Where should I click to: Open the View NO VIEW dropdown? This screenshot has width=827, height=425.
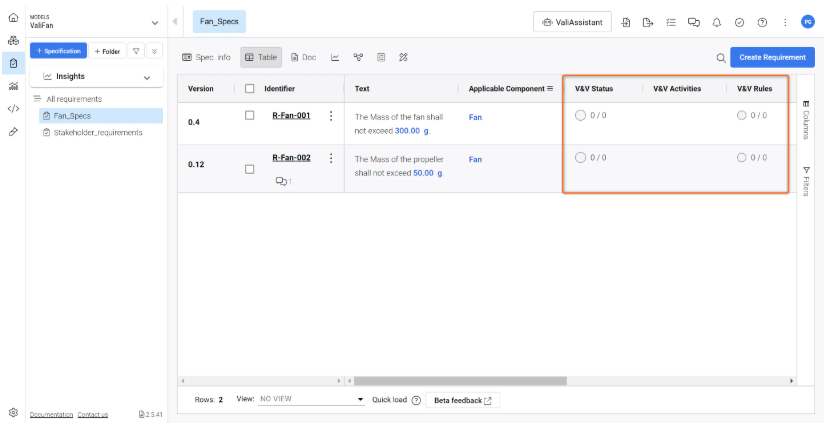(x=311, y=399)
